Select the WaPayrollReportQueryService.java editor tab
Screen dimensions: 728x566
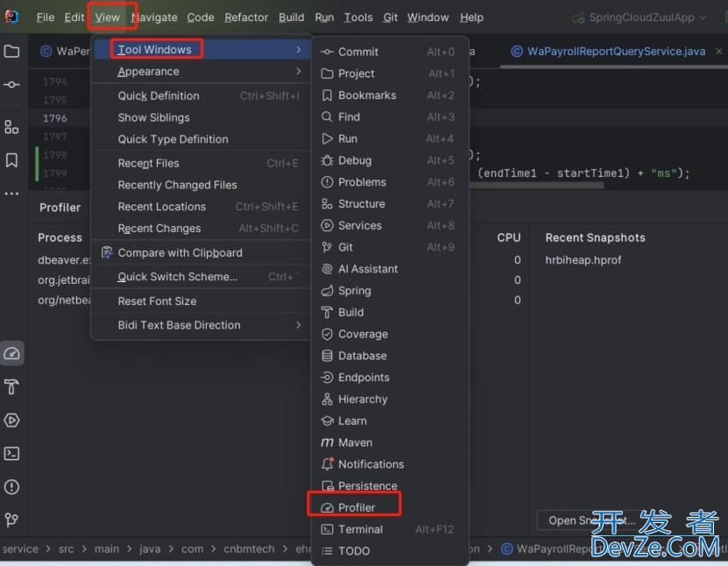[x=616, y=51]
